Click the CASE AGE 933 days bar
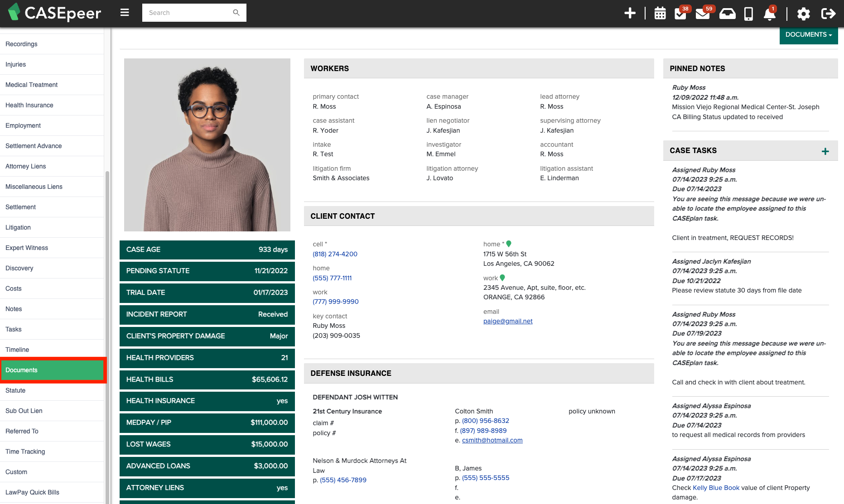Viewport: 844px width, 504px height. coord(207,250)
